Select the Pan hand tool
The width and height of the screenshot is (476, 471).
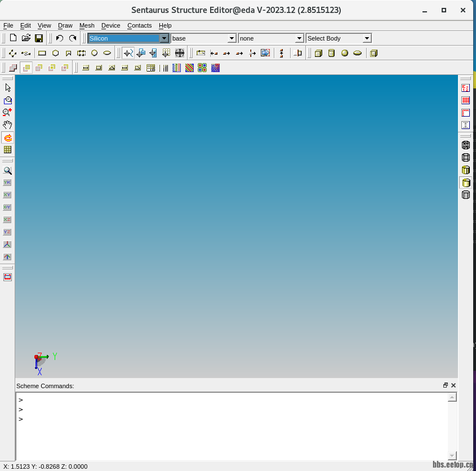pyautogui.click(x=7, y=125)
